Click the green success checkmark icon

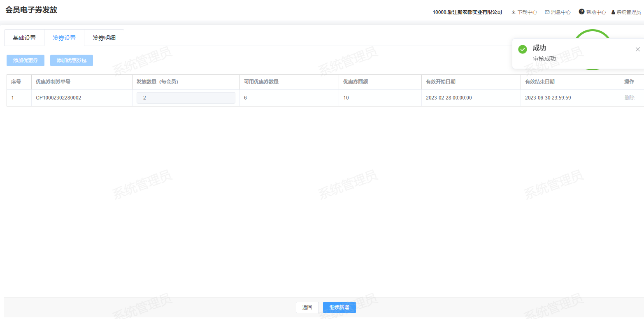(523, 49)
